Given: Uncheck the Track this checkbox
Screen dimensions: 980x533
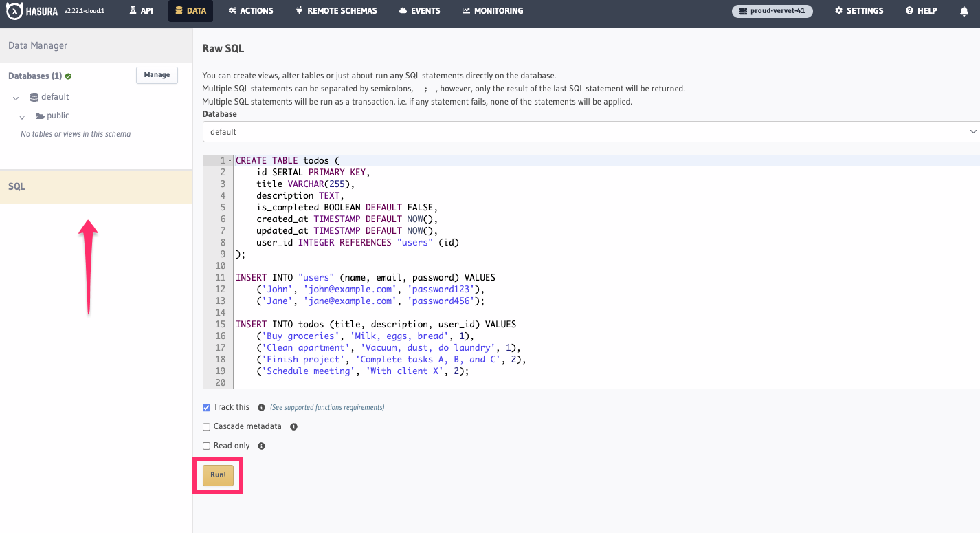Looking at the screenshot, I should click(206, 407).
